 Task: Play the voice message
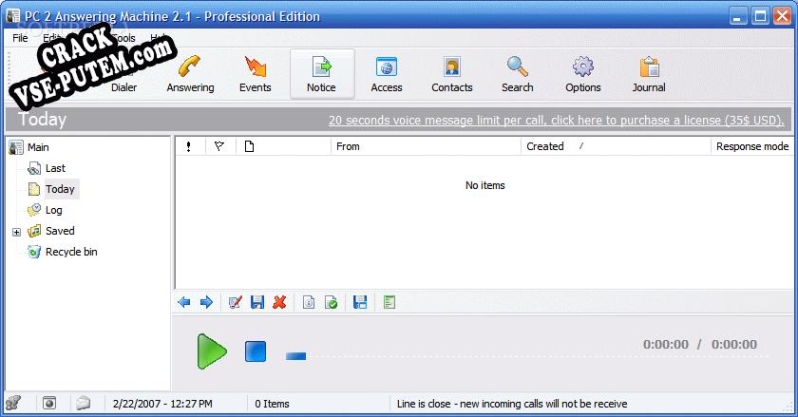211,351
